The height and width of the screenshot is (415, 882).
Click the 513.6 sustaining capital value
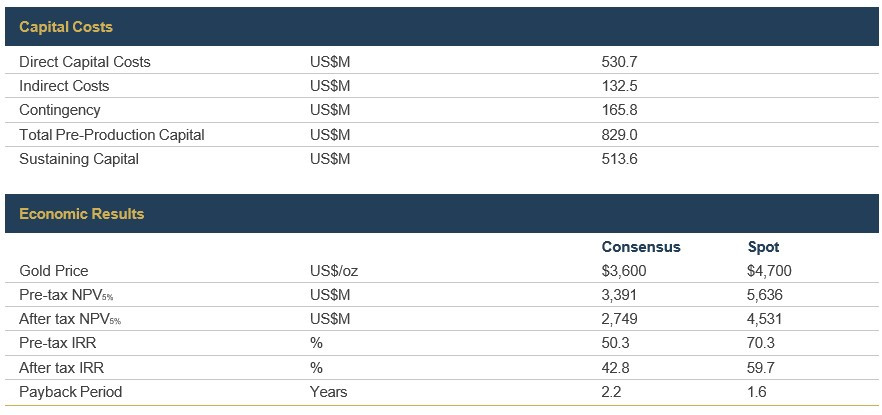pos(619,159)
